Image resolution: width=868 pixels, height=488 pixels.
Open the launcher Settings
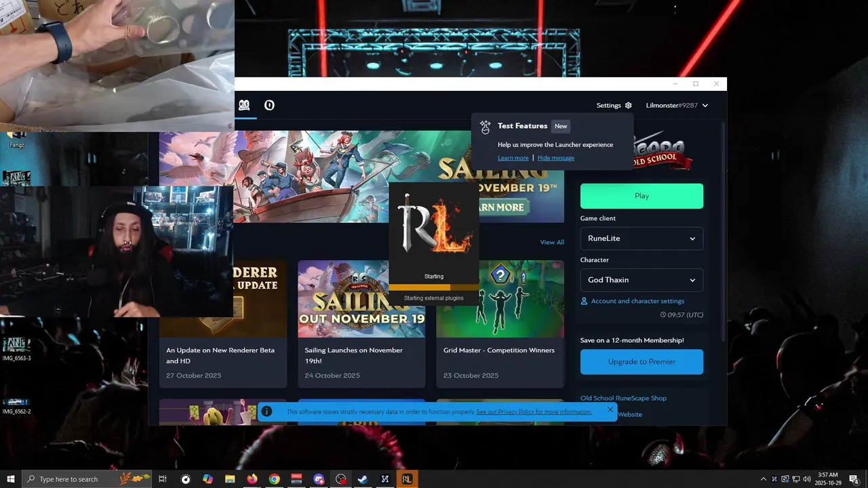[x=614, y=105]
